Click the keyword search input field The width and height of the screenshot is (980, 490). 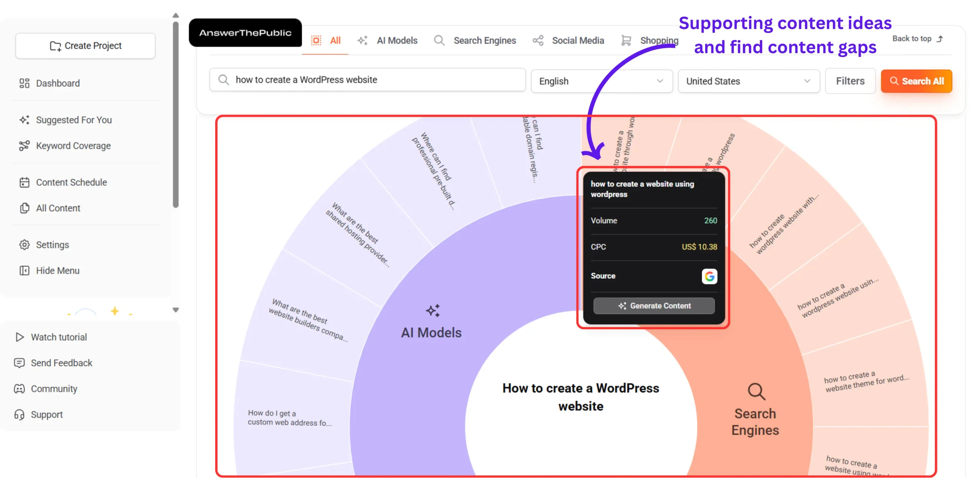click(367, 80)
